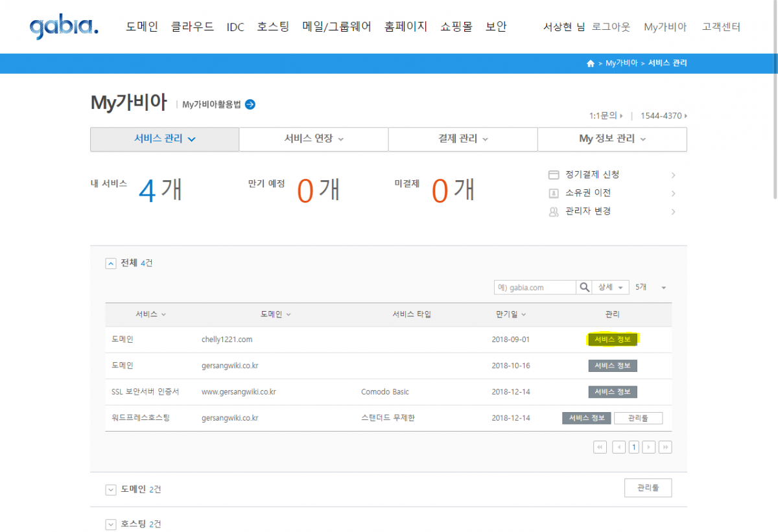The height and width of the screenshot is (532, 778).
Task: Click the gabia logo
Action: (x=64, y=27)
